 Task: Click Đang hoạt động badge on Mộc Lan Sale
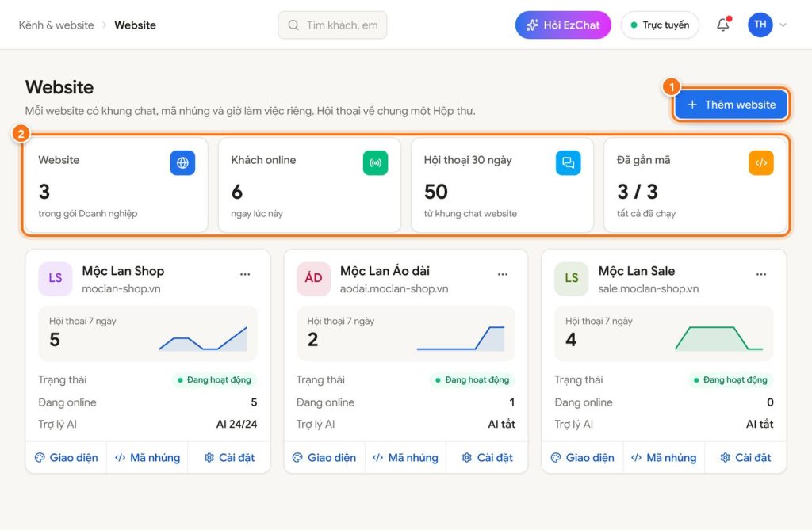730,380
